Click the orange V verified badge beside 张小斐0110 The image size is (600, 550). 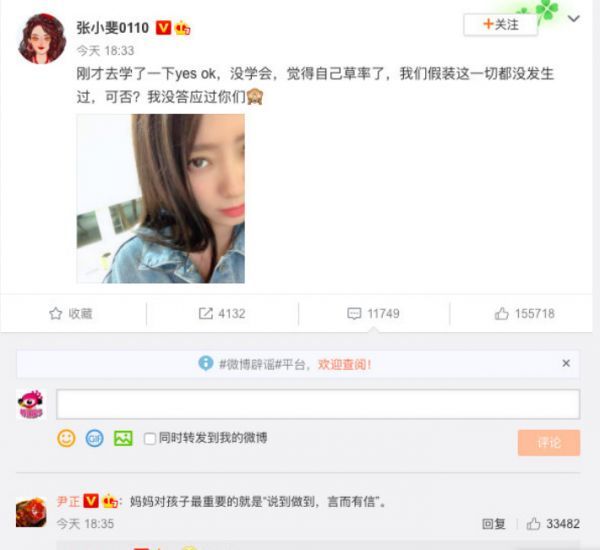[x=163, y=28]
